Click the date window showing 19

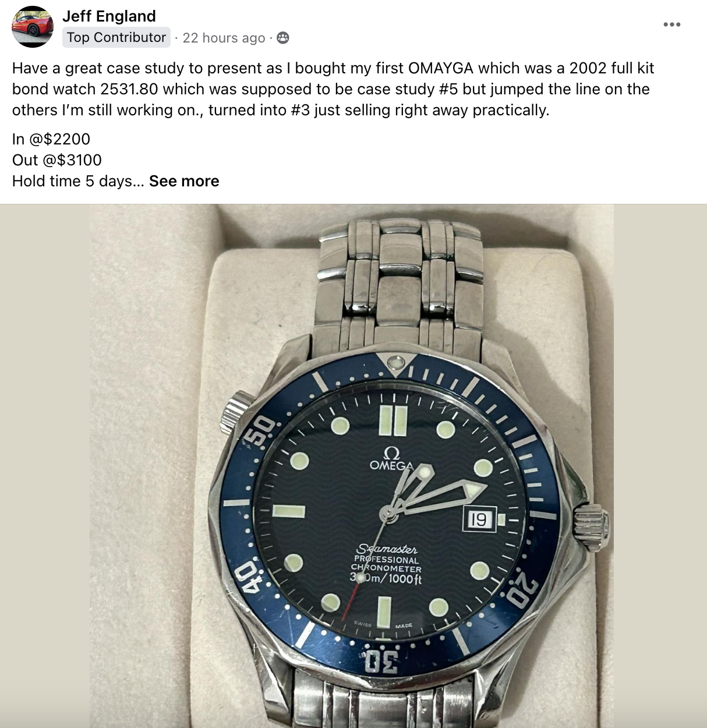coord(480,519)
